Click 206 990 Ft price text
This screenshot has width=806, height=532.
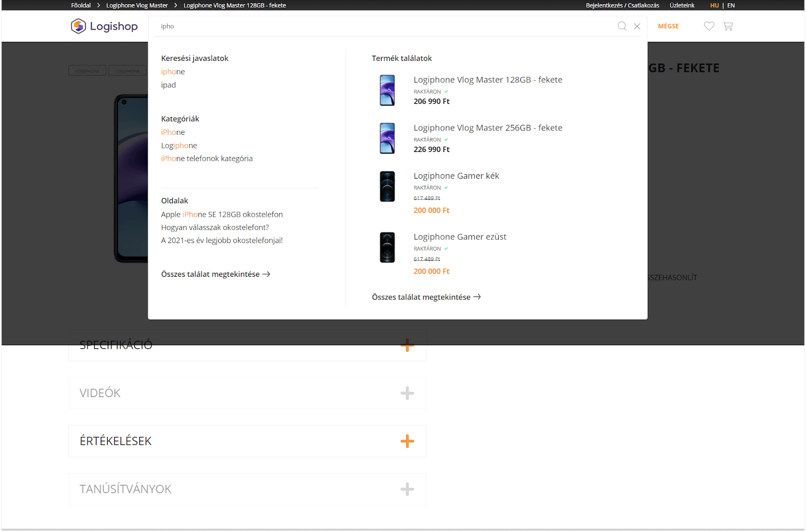click(x=431, y=102)
